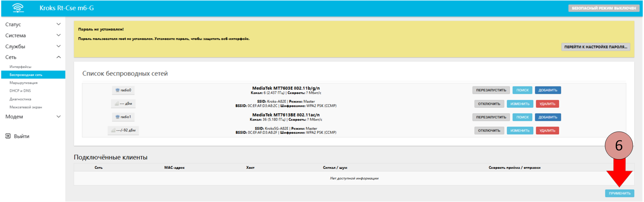Open the Интерфейсы submenu item
The image size is (644, 202).
20,67
